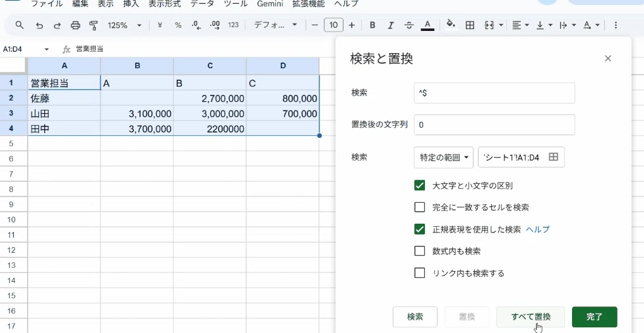Click the merge cells icon
This screenshot has width=644, height=333.
pos(489,25)
